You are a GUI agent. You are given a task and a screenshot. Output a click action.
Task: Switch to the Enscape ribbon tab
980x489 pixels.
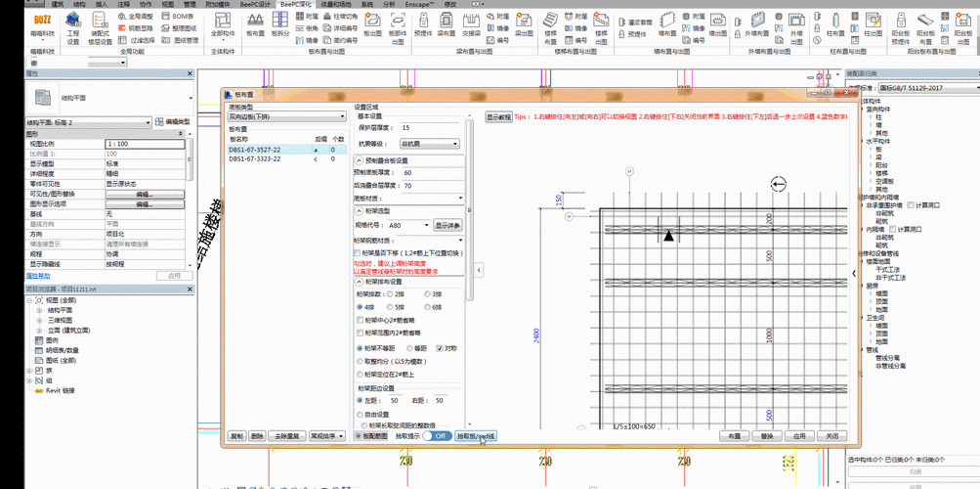(420, 4)
